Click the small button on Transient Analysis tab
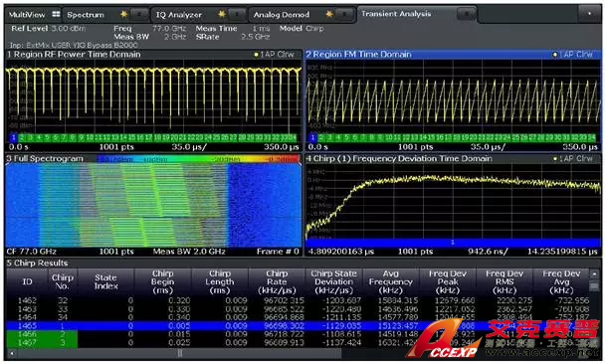The width and height of the screenshot is (606, 364). coord(466,14)
